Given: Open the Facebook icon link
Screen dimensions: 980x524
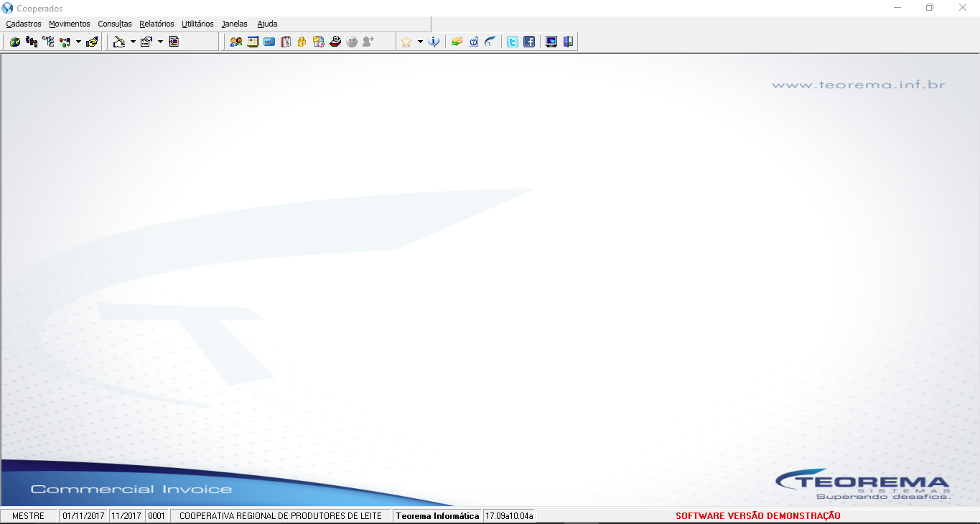Looking at the screenshot, I should tap(529, 42).
